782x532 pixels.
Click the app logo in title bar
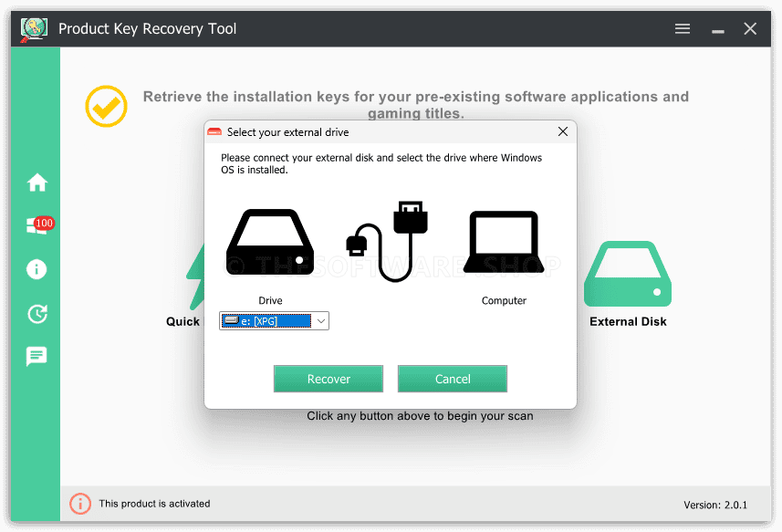pos(34,29)
